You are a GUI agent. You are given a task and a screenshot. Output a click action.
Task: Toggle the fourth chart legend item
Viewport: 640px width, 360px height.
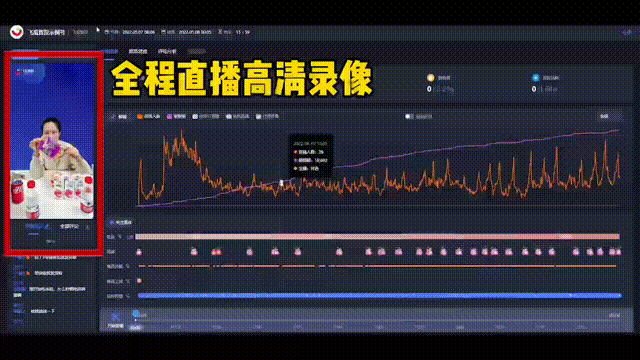[x=206, y=116]
